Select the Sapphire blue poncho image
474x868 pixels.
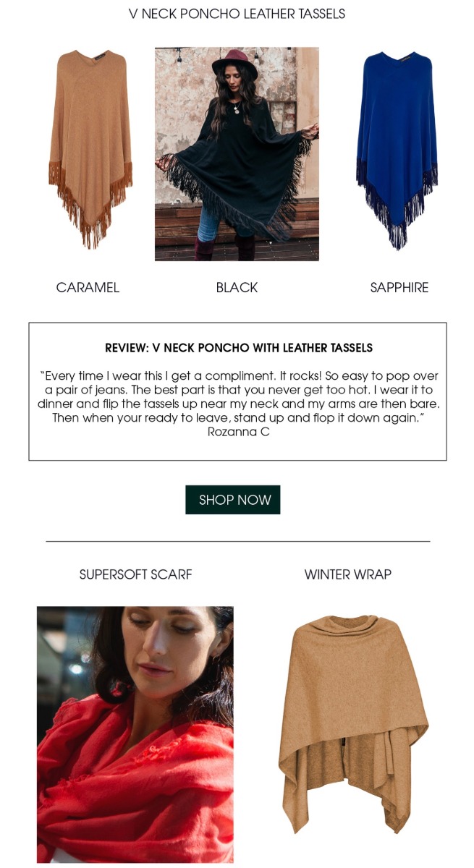tap(397, 150)
